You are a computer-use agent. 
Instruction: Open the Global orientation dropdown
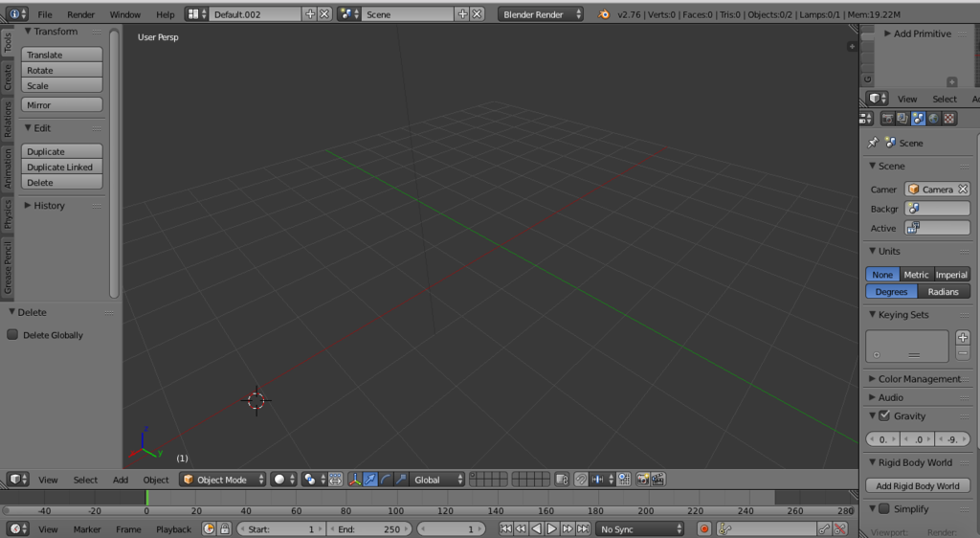click(436, 480)
